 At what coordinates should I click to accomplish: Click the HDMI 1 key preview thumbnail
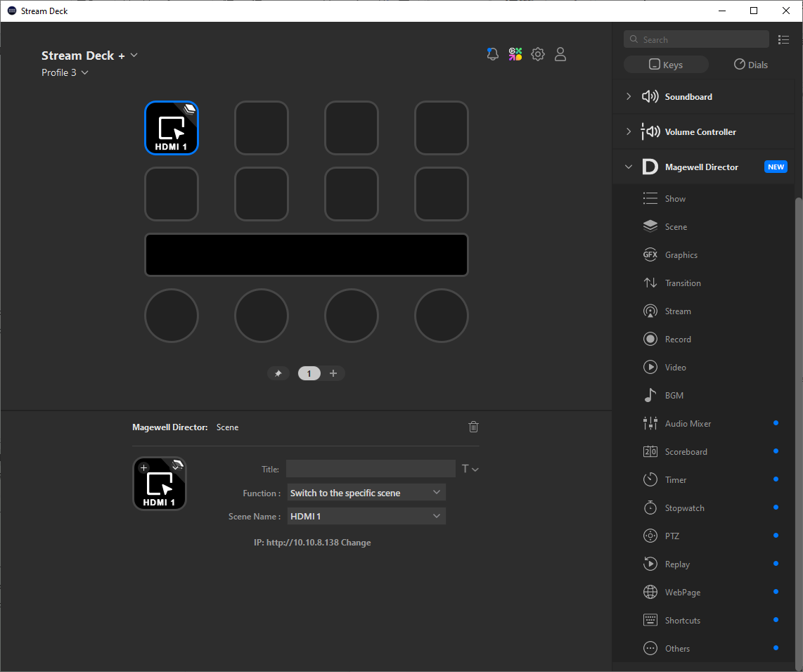[x=160, y=484]
